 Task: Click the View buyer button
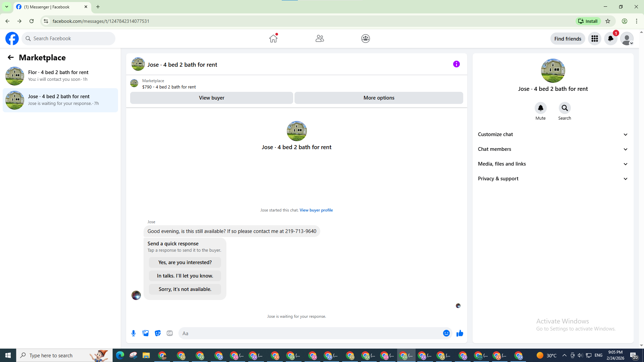[211, 98]
